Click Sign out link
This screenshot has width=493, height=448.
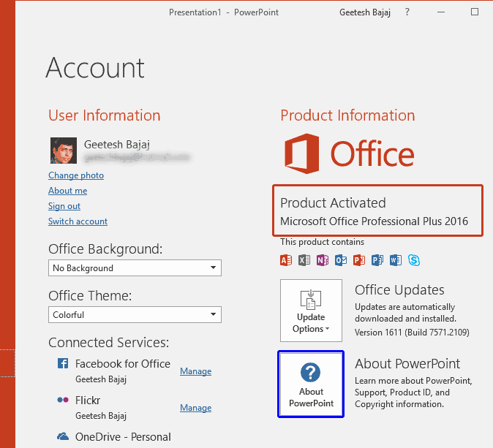[64, 206]
